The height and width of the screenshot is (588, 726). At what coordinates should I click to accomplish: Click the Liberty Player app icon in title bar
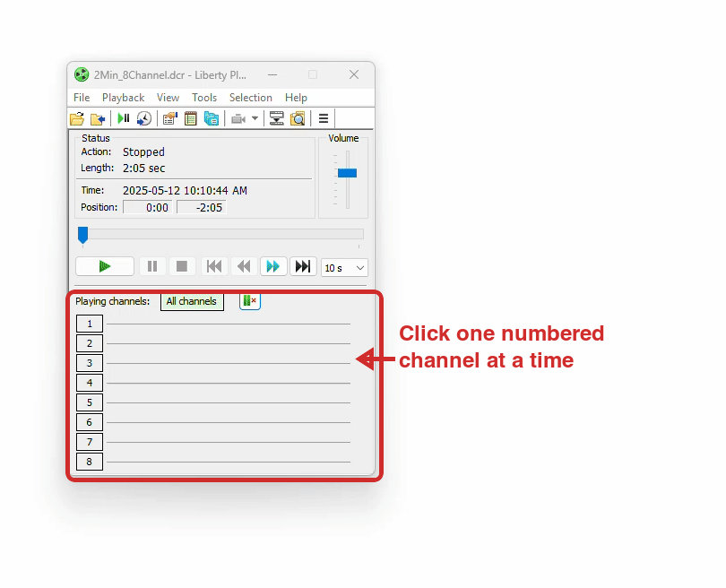click(x=82, y=74)
